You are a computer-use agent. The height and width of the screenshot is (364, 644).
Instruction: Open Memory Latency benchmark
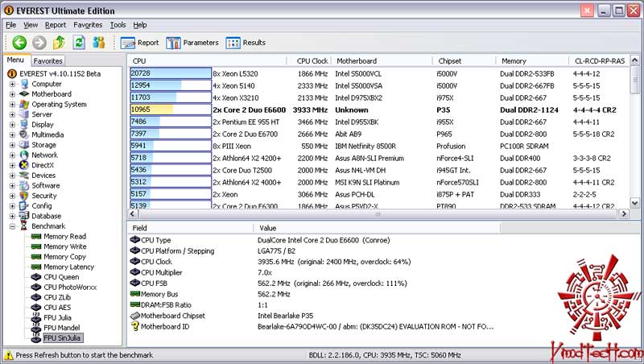69,267
